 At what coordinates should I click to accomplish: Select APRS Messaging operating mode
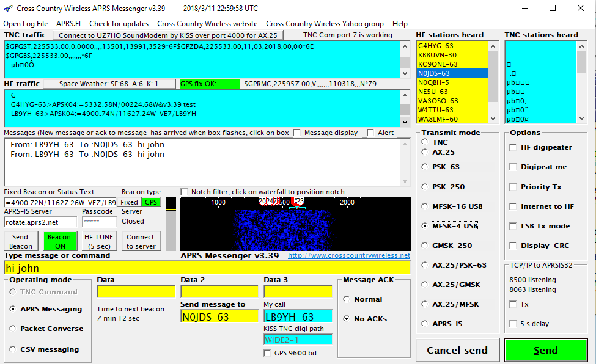13,309
